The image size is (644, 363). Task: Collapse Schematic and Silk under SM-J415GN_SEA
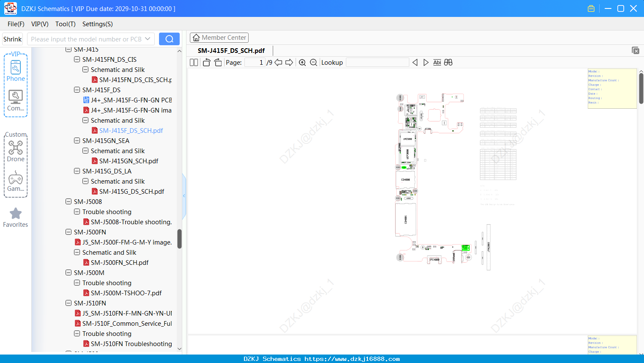pyautogui.click(x=85, y=151)
